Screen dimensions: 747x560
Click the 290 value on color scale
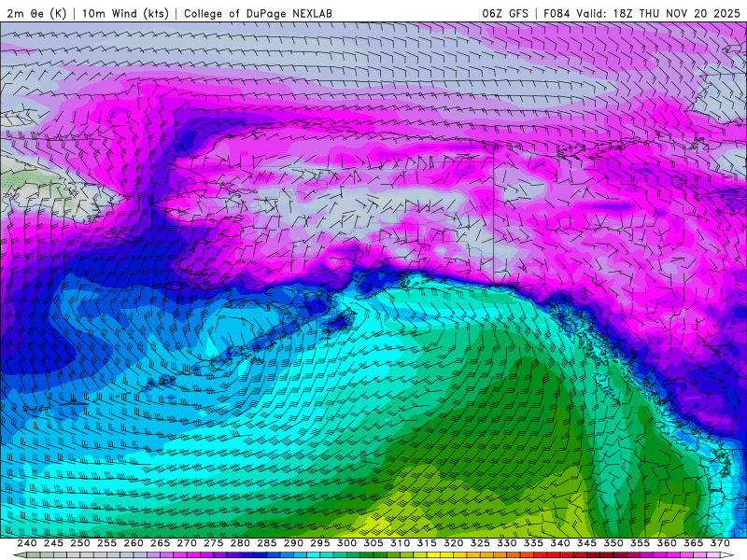[x=293, y=543]
